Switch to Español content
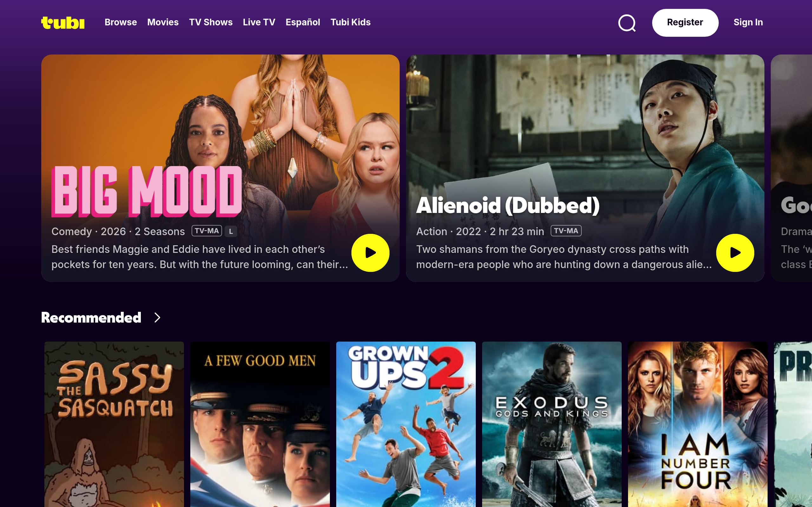 pos(303,22)
